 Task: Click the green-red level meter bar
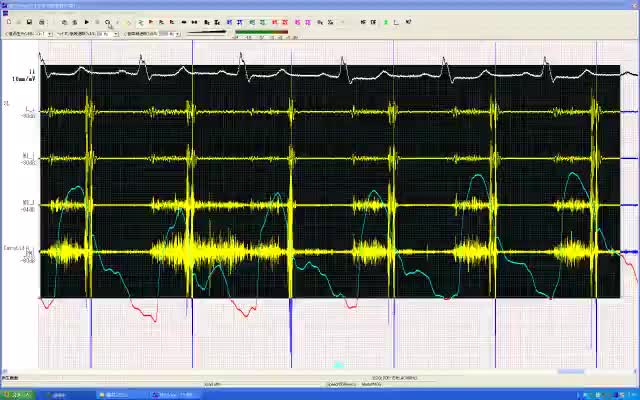260,33
